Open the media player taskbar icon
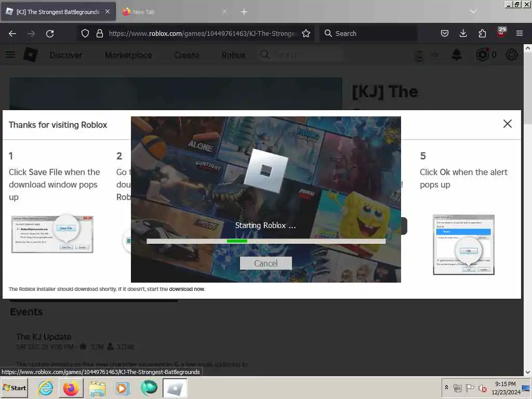 click(x=123, y=388)
